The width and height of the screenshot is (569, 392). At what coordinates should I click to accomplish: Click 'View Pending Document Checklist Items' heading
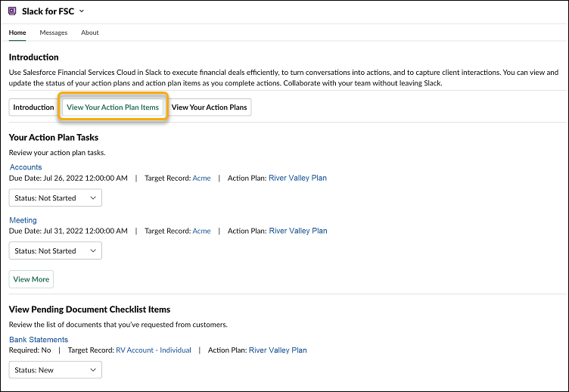[89, 310]
